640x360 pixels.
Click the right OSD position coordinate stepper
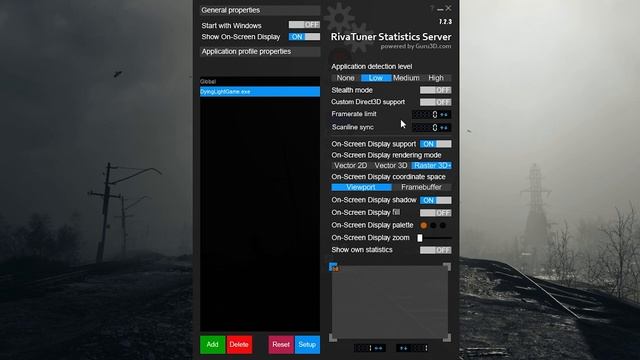[x=403, y=348]
